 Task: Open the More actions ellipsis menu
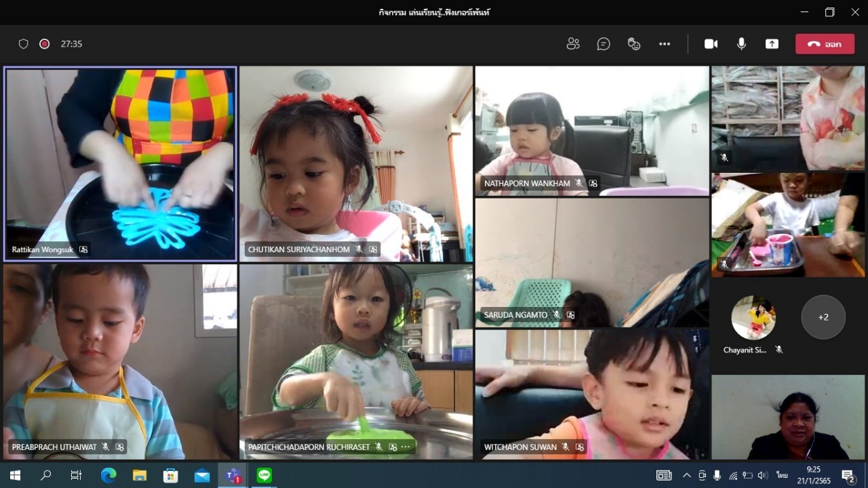(665, 44)
